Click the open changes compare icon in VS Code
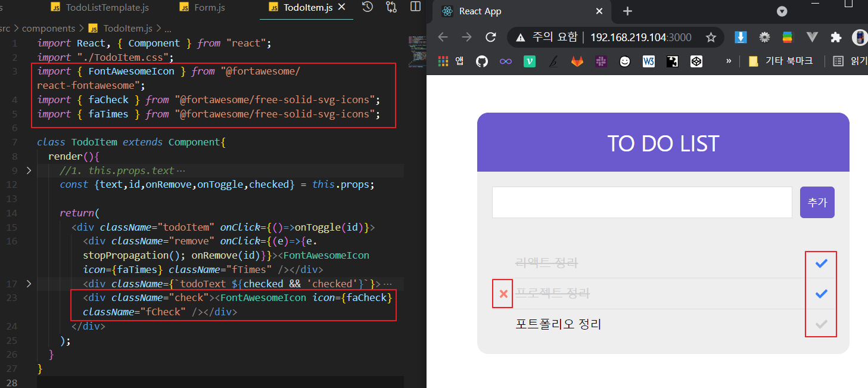868x388 pixels. pyautogui.click(x=391, y=7)
